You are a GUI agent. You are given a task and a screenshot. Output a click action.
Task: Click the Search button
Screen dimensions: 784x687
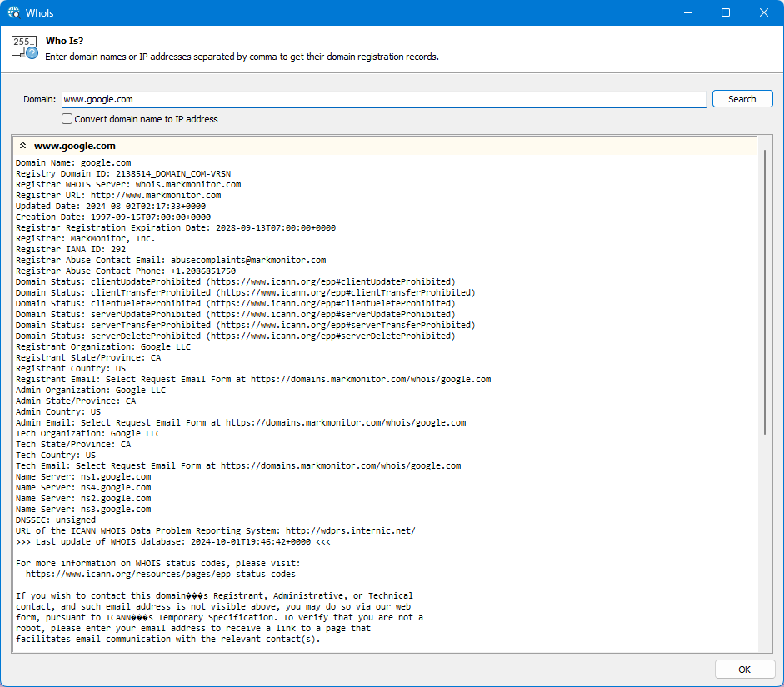(x=742, y=99)
